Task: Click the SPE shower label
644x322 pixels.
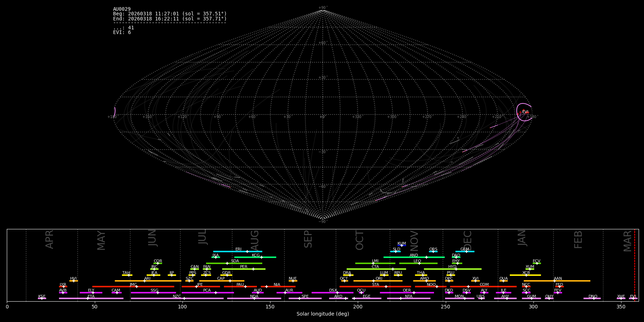Action: 305,296
